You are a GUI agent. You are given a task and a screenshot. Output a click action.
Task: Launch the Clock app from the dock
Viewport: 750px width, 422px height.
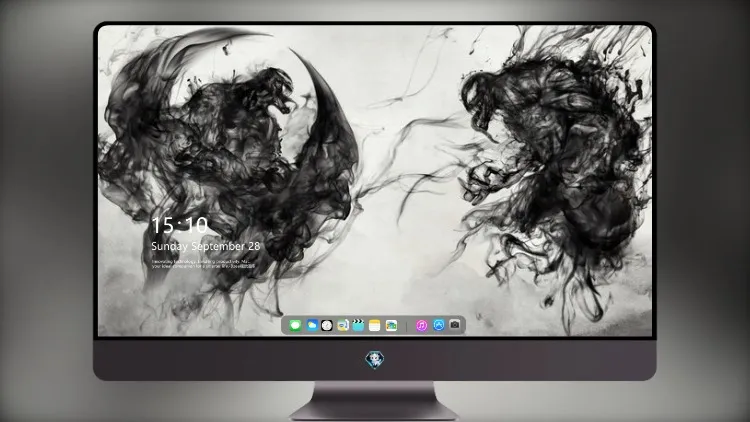coord(327,326)
